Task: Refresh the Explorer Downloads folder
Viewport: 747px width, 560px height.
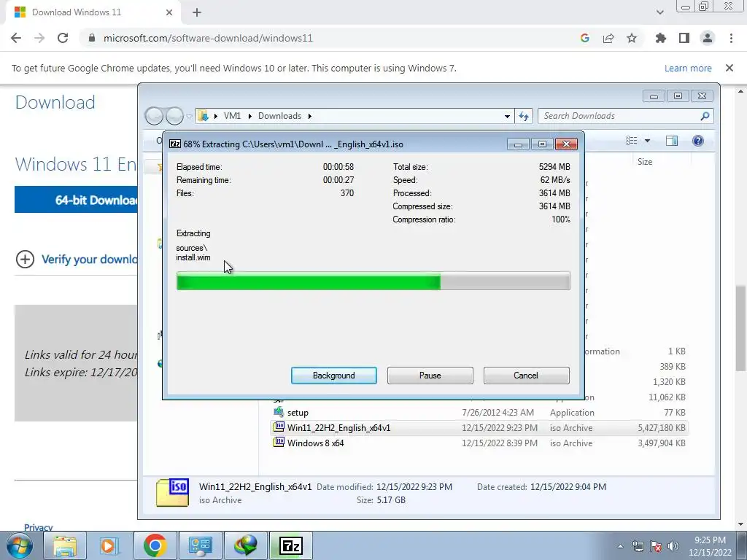Action: click(524, 116)
